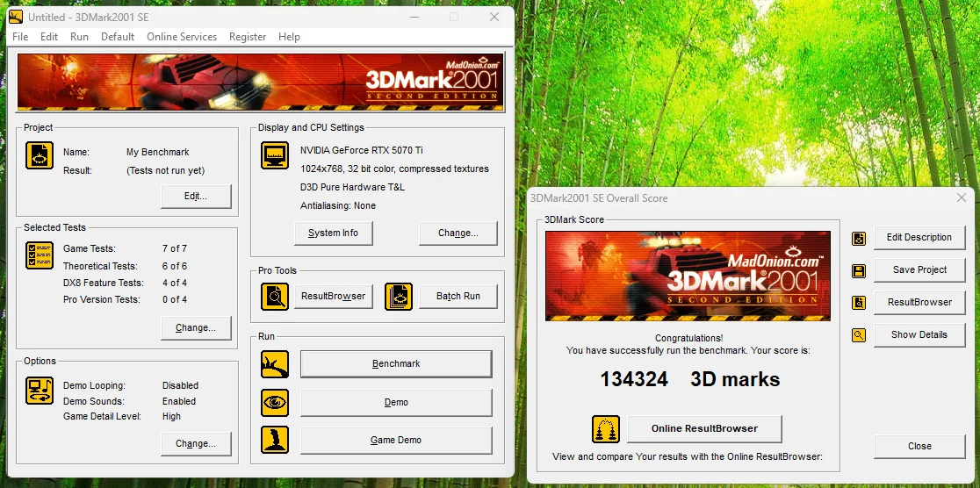Click the Online ResultBrowser trees icon
The height and width of the screenshot is (488, 980).
[x=606, y=429]
